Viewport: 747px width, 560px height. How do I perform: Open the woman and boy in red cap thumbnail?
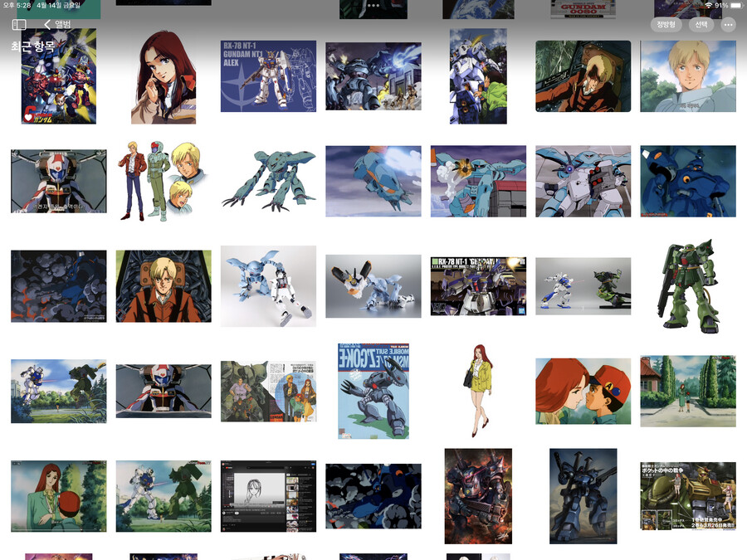pyautogui.click(x=583, y=391)
